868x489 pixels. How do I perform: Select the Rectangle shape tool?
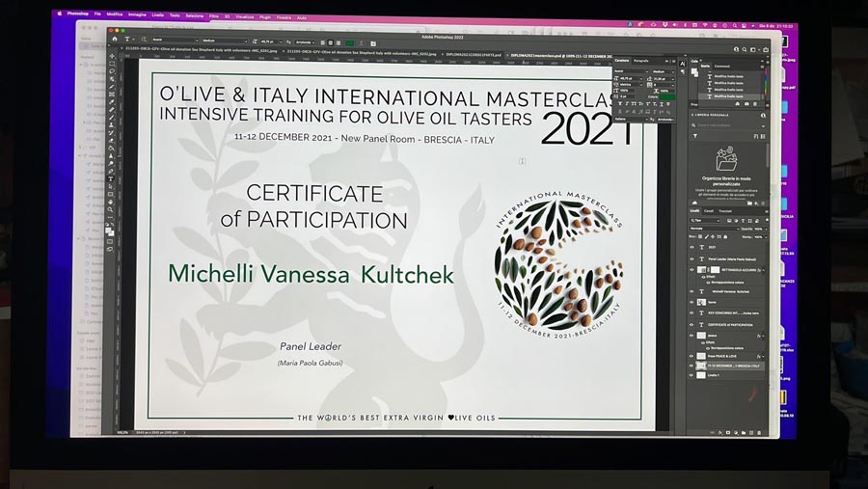click(x=111, y=194)
